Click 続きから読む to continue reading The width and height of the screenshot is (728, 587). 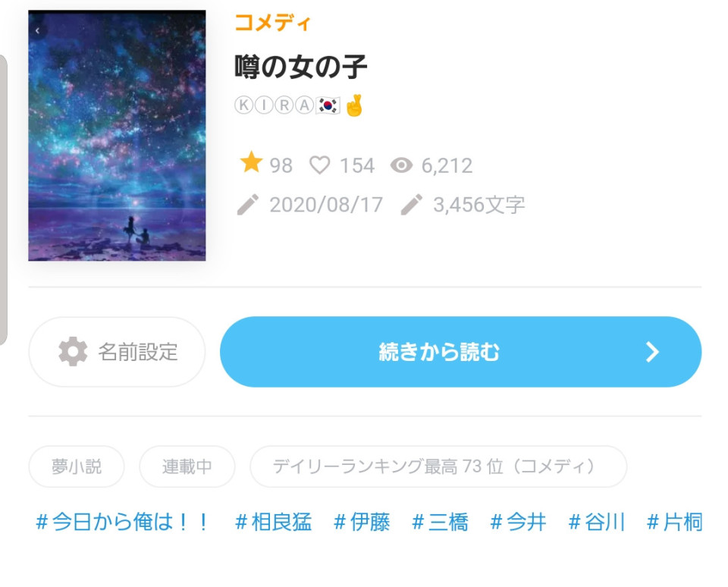[x=460, y=352]
